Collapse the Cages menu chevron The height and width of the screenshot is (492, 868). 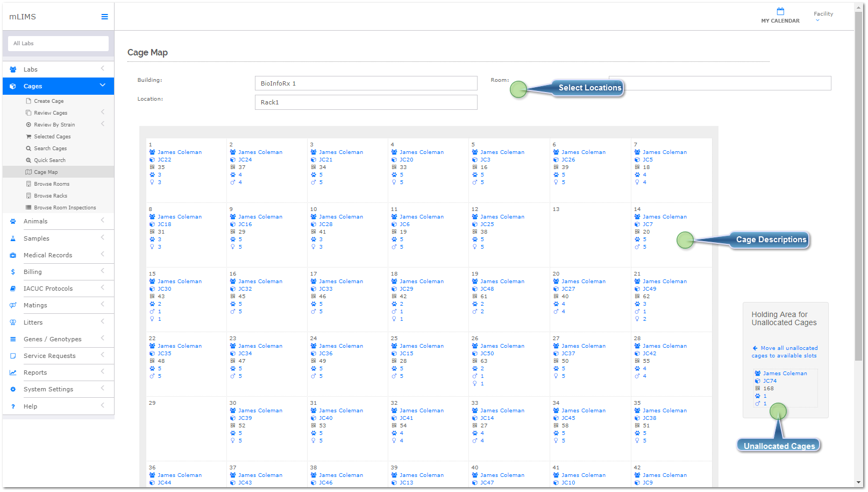pos(103,86)
